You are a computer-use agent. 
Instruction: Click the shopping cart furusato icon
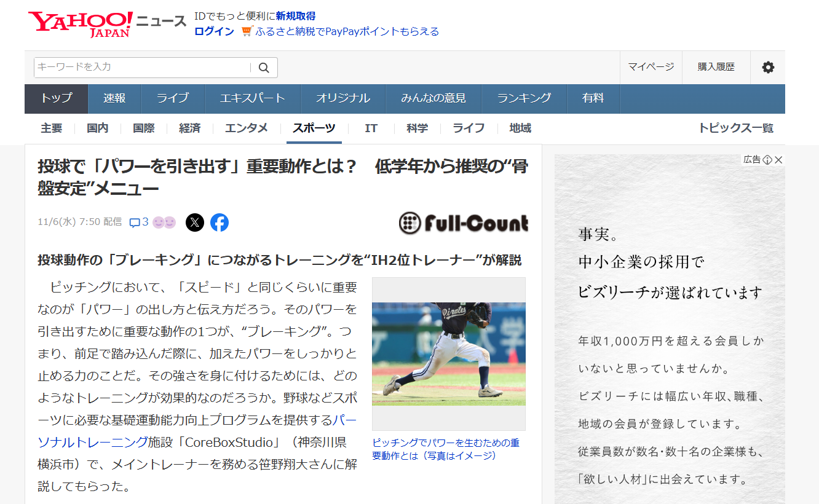[x=247, y=31]
